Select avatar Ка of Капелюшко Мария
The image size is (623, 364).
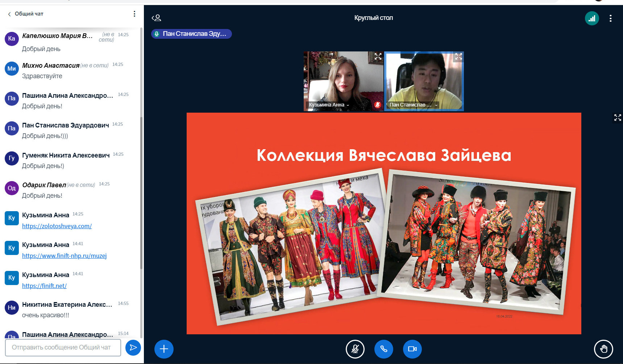click(12, 38)
